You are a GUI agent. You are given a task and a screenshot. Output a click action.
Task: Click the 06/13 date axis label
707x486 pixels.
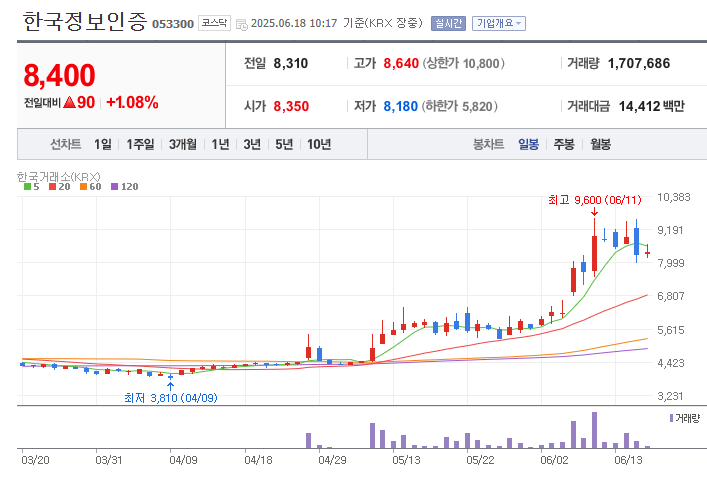tap(628, 460)
